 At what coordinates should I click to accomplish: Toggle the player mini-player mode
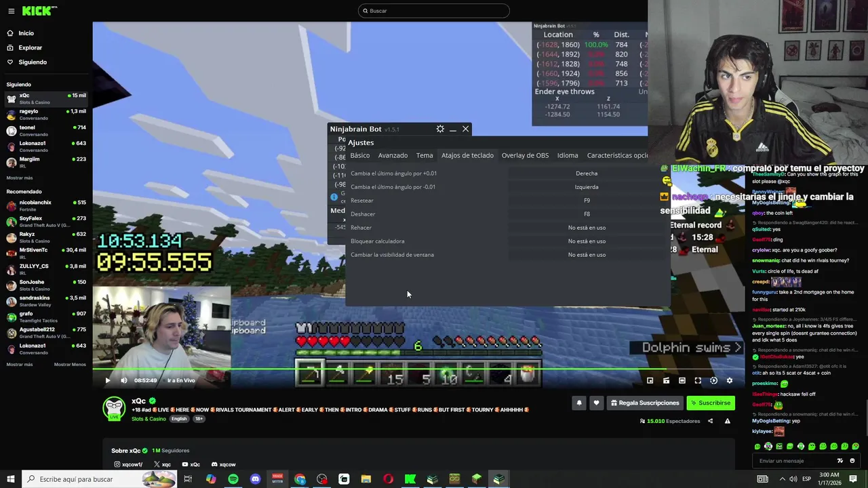(650, 380)
